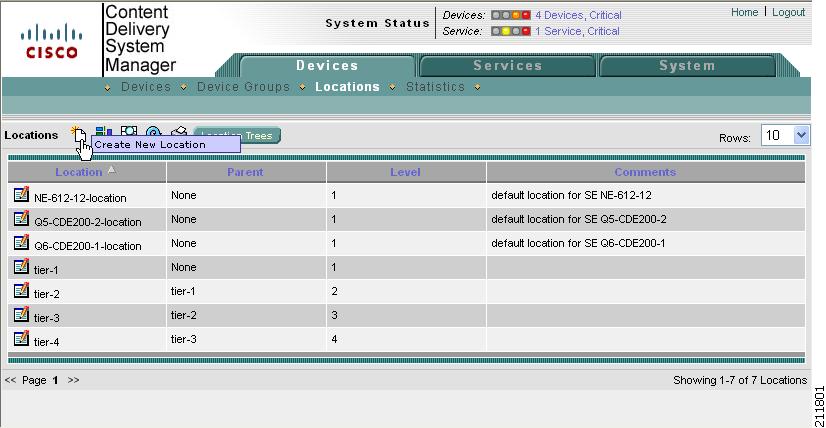
Task: Click Level value 2 in tier-2 row
Action: pyautogui.click(x=334, y=291)
